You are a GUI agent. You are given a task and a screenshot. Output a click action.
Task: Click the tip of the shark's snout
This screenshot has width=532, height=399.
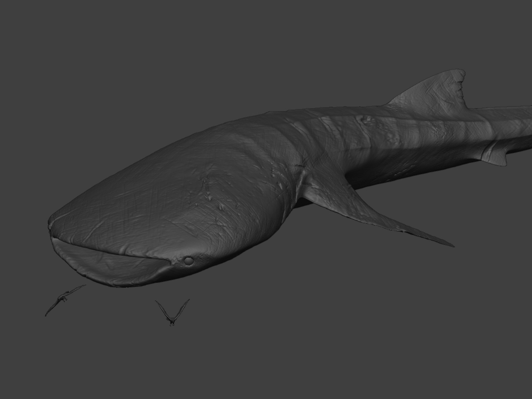tap(50, 226)
